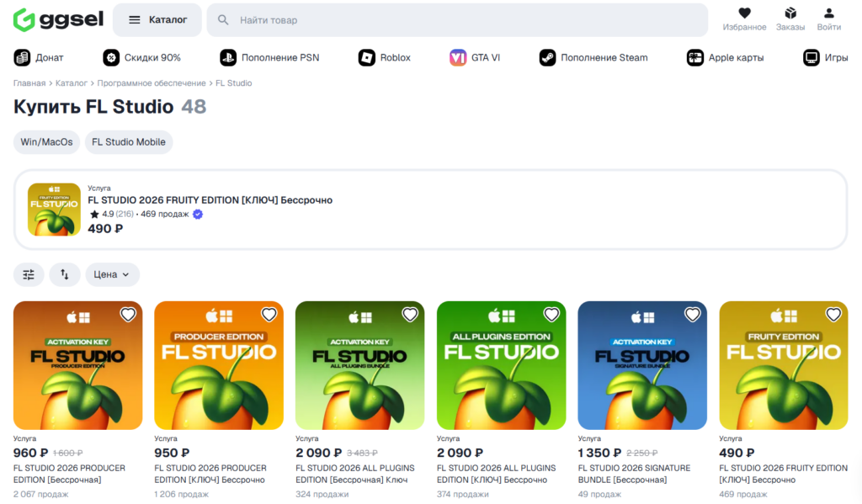Open ALL PLUGINS EDITION [Бессрочная] Ключ title

click(355, 474)
